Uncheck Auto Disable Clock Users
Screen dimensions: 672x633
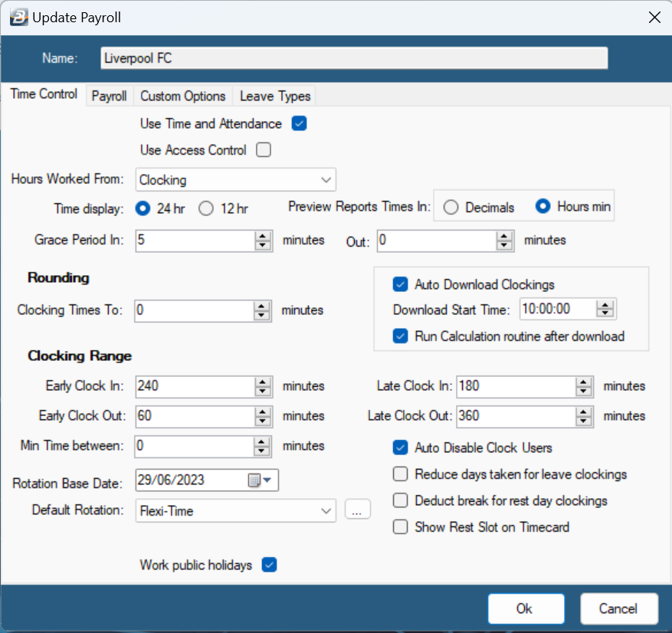(x=400, y=448)
